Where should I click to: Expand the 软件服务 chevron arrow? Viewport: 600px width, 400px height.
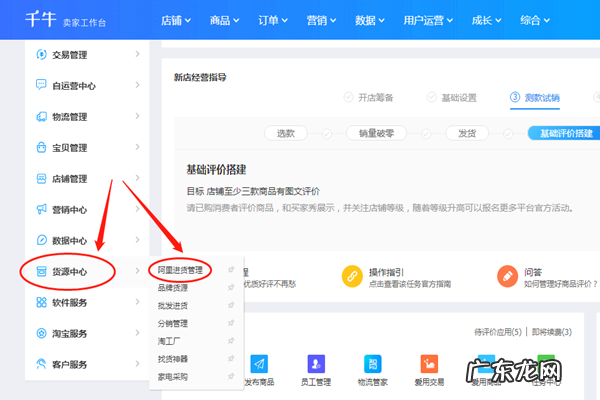pyautogui.click(x=137, y=302)
